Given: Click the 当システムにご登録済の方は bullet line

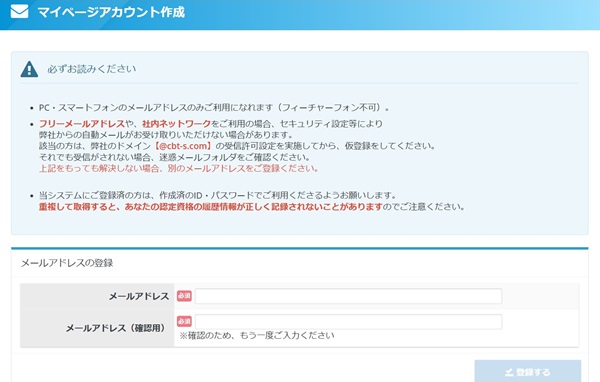Looking at the screenshot, I should 218,195.
